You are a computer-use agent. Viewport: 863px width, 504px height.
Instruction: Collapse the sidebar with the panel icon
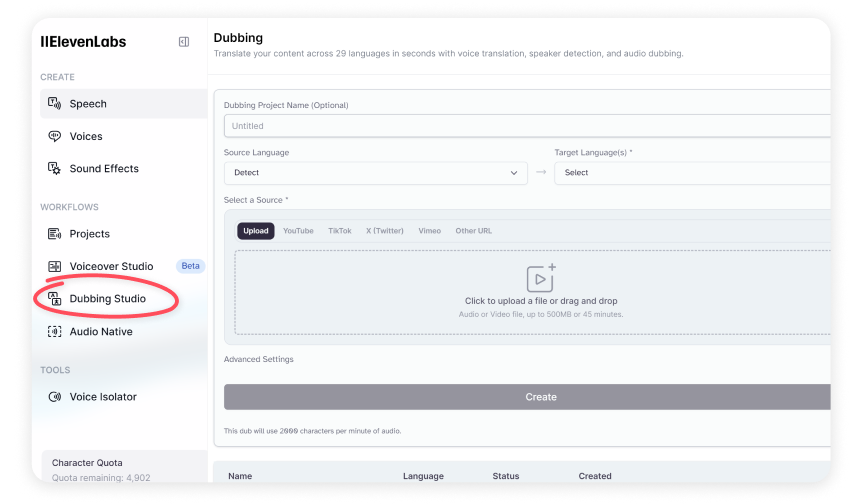(x=184, y=42)
